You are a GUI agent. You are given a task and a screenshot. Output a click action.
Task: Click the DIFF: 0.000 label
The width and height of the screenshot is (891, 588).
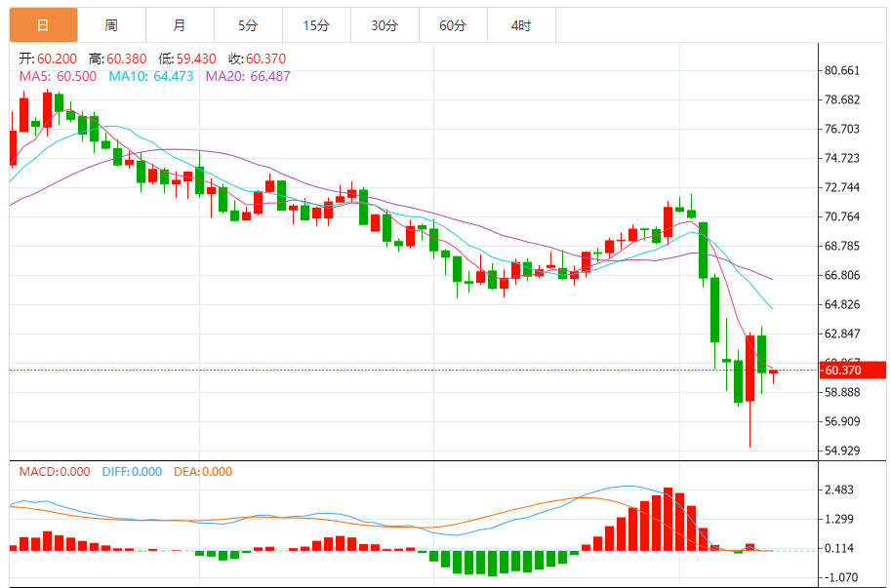[x=132, y=472]
